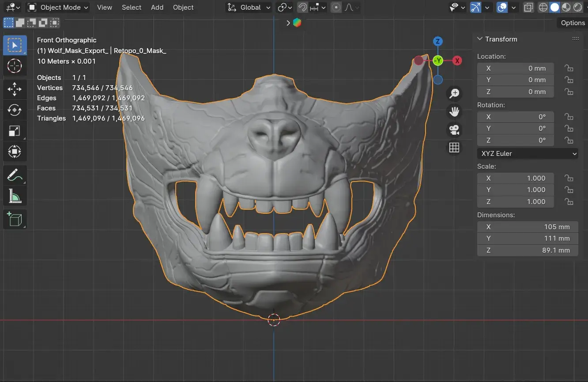Grab the Transform panel drag handle dots
588x382 pixels.
[x=575, y=39]
